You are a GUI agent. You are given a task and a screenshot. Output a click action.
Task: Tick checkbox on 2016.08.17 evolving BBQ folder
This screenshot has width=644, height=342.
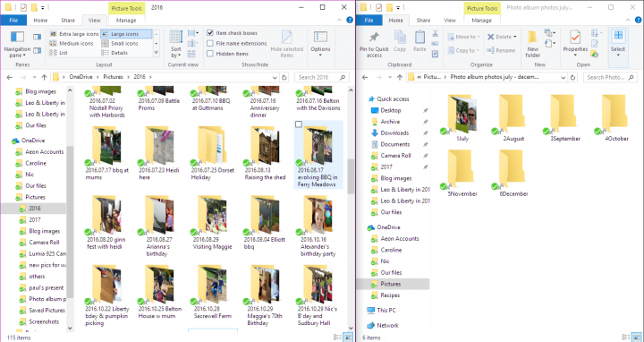click(299, 124)
